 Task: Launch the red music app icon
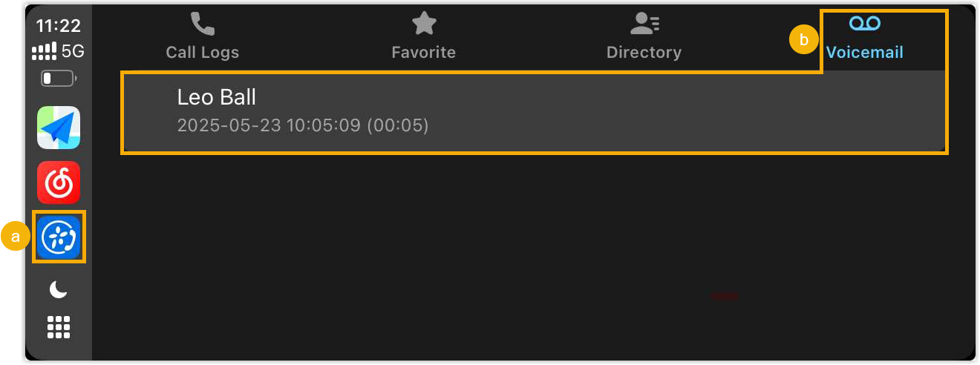[59, 182]
